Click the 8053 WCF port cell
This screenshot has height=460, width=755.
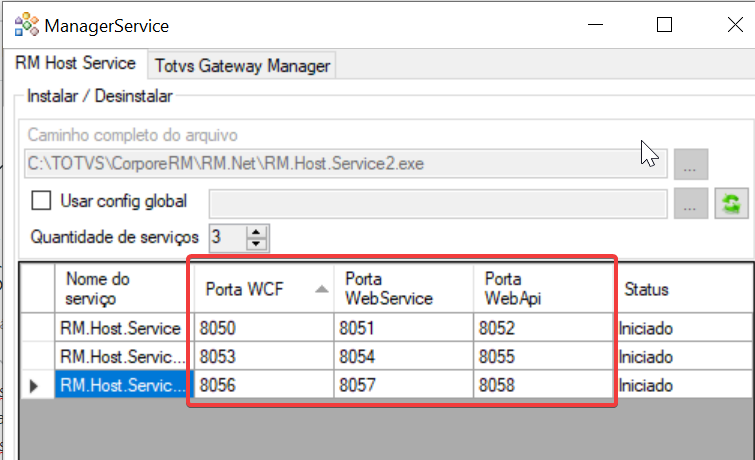coord(264,356)
